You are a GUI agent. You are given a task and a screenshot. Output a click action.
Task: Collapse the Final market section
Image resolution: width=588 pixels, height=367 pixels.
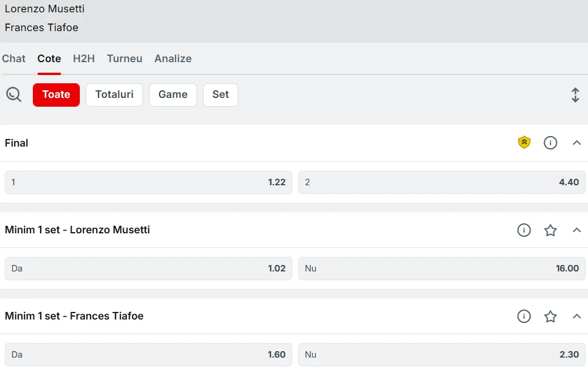click(x=577, y=142)
